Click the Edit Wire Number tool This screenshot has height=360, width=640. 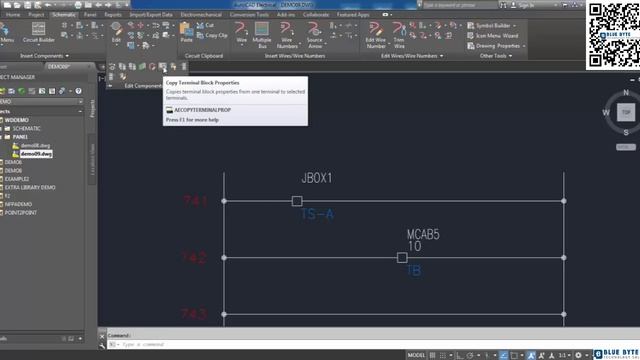tap(376, 35)
